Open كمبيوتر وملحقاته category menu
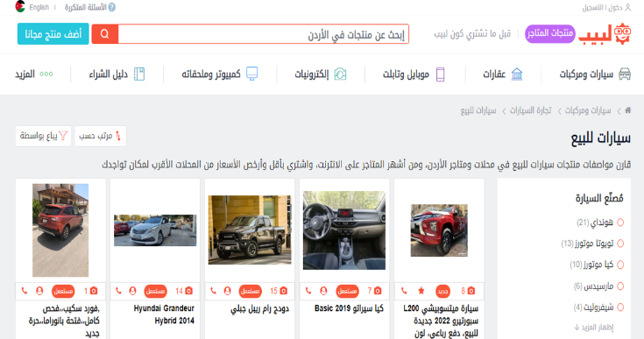The height and width of the screenshot is (339, 644). [x=220, y=74]
